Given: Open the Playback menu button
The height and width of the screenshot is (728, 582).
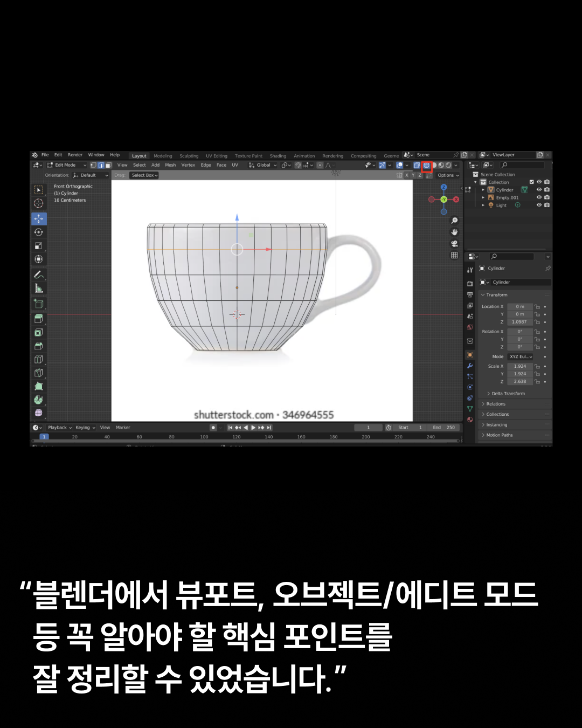Looking at the screenshot, I should (x=60, y=428).
